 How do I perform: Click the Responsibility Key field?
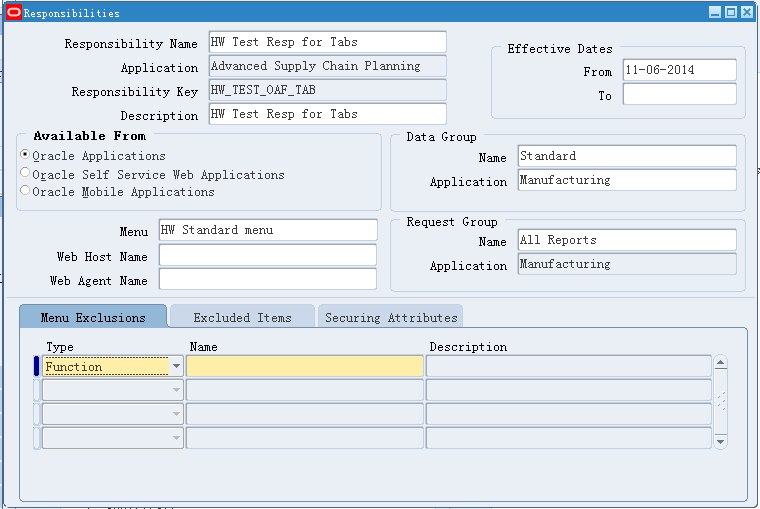[328, 90]
